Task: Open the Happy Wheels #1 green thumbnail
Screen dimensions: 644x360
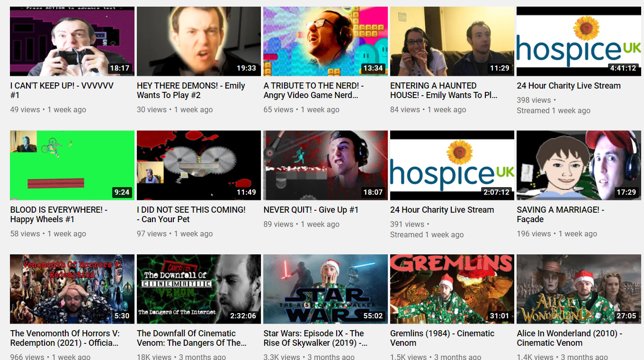Action: coord(72,165)
